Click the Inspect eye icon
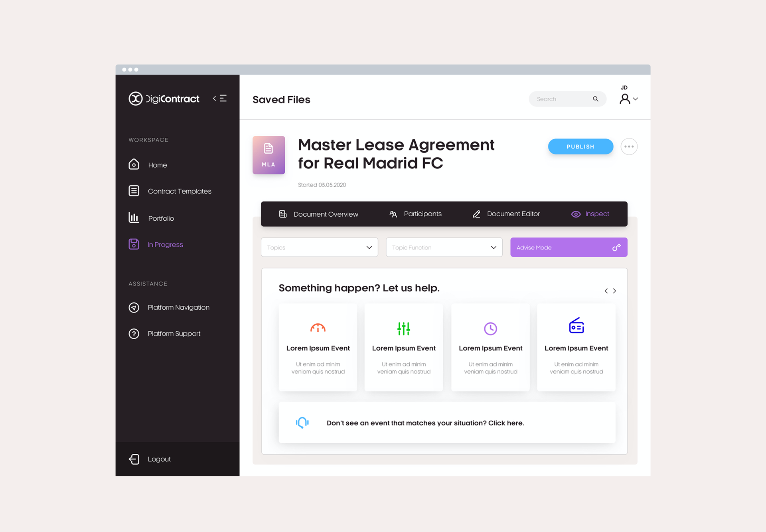The height and width of the screenshot is (532, 766). tap(576, 214)
